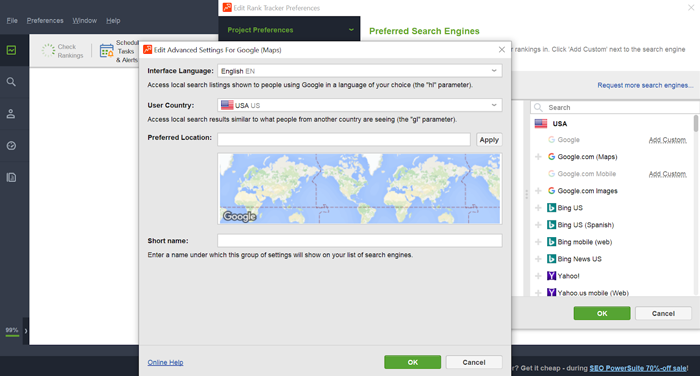
Task: Open the Interface Language dropdown
Action: pyautogui.click(x=360, y=71)
